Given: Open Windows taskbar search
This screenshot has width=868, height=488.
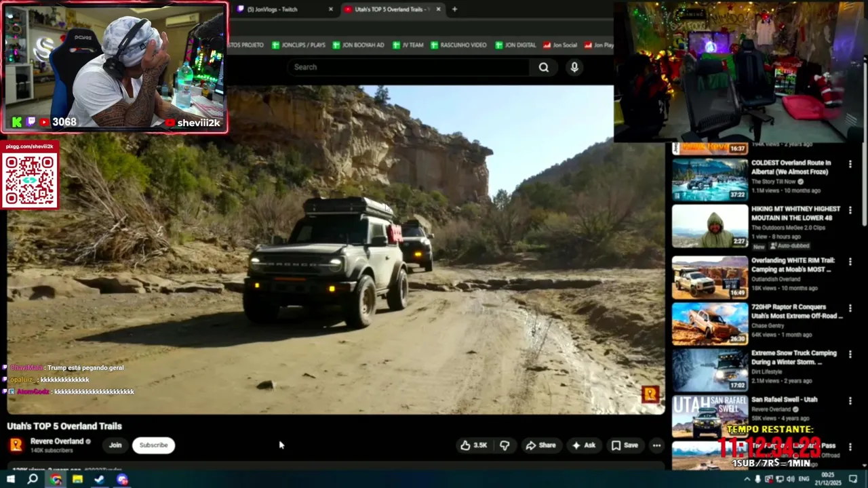Looking at the screenshot, I should pos(33,479).
